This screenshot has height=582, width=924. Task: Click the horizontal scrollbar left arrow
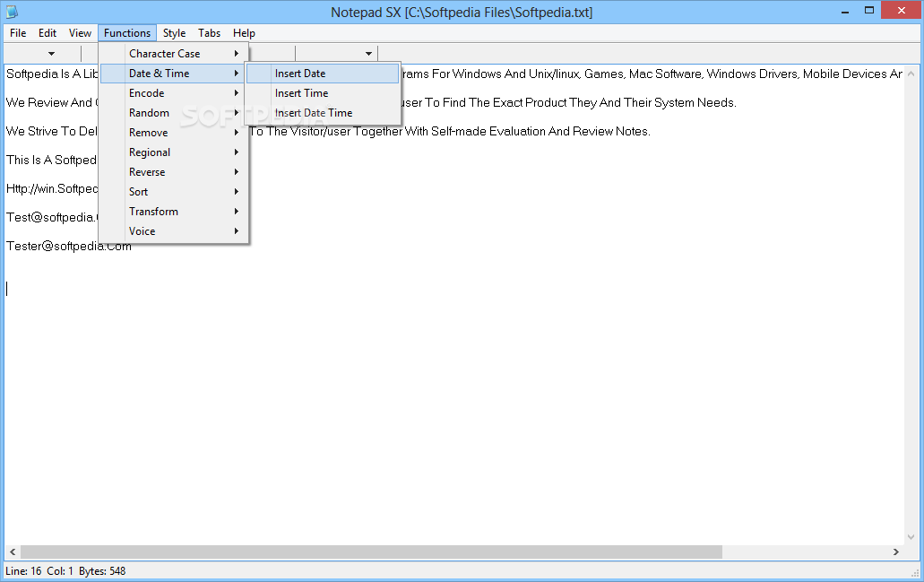[13, 552]
